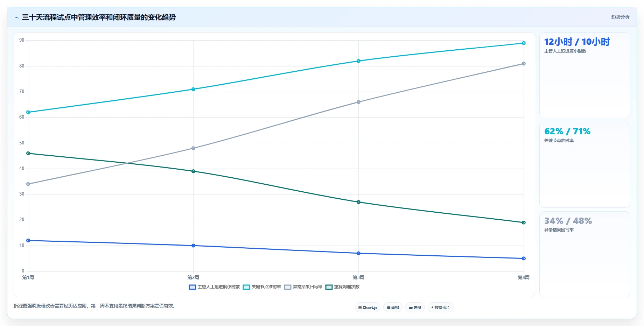
Task: Click the chart title 三十天流程试点中管理效率和闭环质量的变化趋势
Action: pos(99,17)
